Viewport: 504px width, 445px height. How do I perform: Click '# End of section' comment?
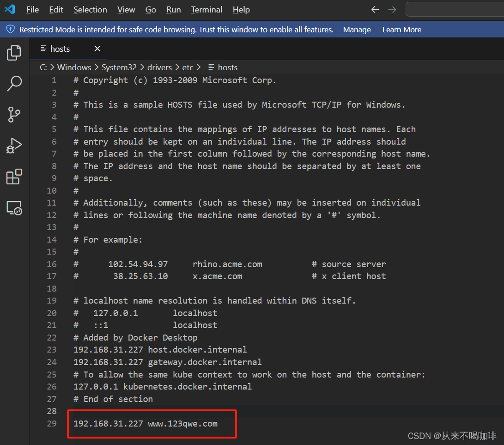113,399
